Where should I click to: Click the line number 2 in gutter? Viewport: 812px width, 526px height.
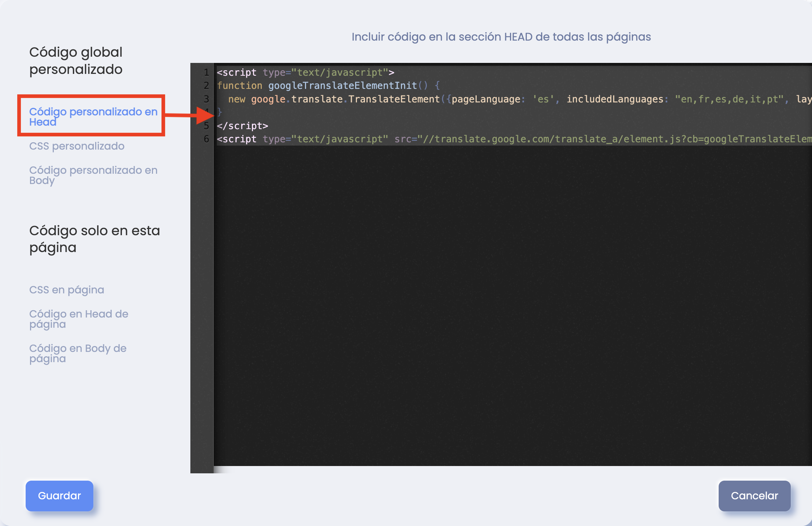coord(206,86)
